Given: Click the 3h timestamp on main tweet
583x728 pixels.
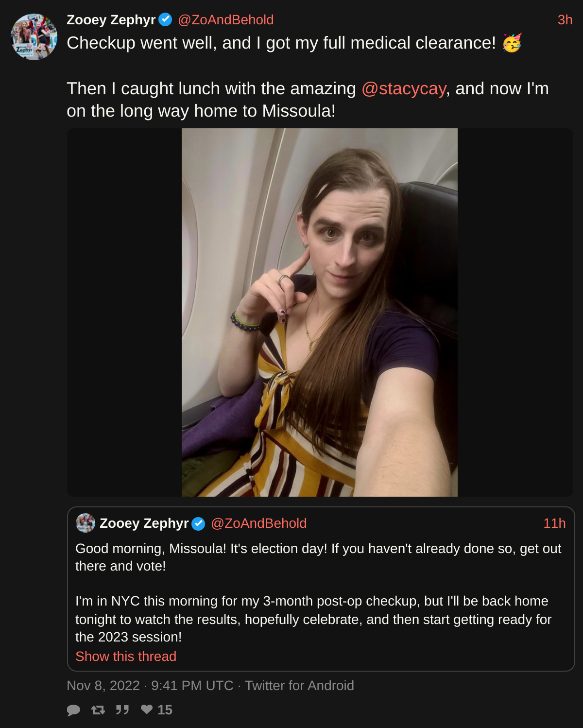Looking at the screenshot, I should (565, 20).
